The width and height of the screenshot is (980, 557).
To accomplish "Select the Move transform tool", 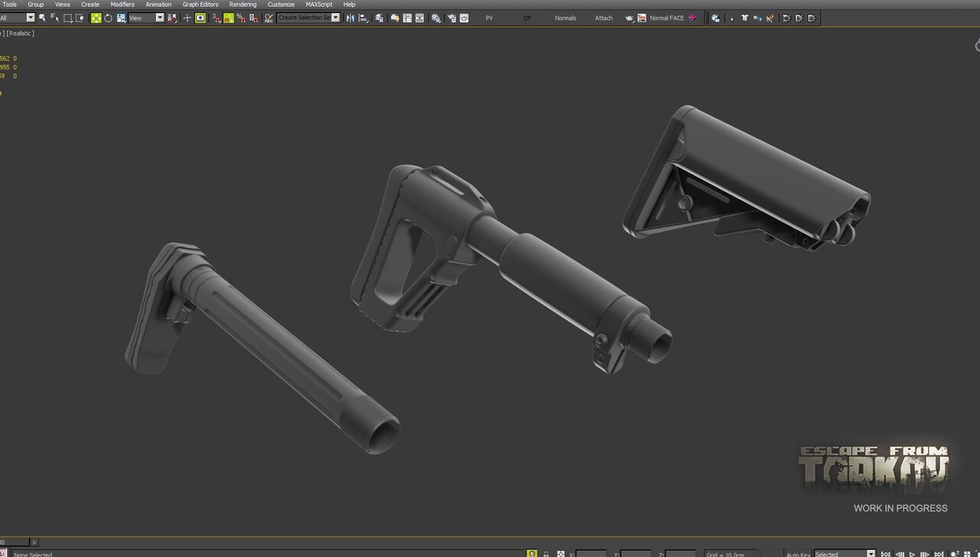I will [x=96, y=18].
